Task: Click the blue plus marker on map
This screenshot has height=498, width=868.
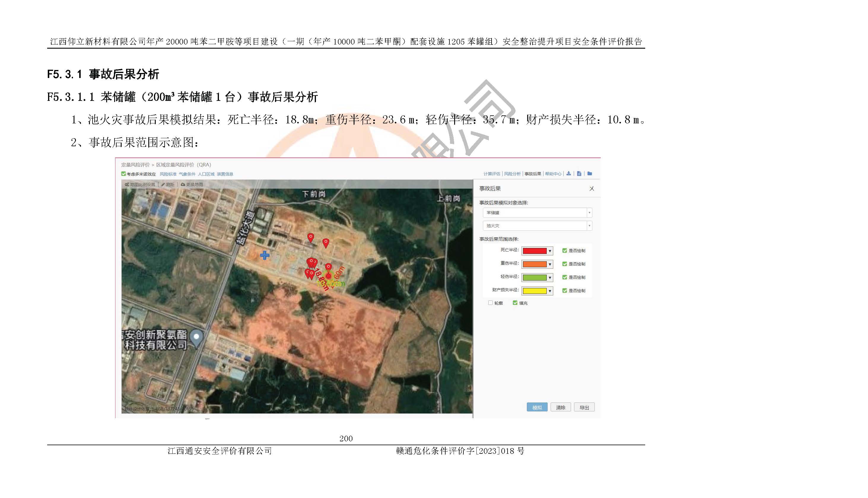Action: point(265,255)
